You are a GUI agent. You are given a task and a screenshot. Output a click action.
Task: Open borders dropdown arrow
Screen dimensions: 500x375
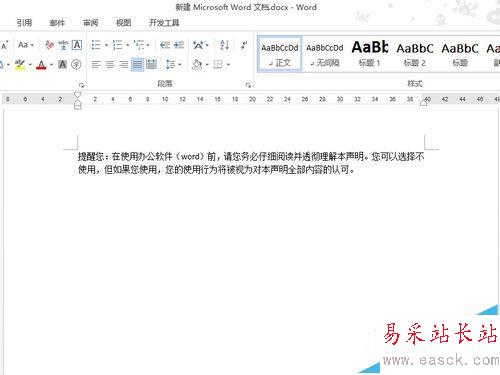coord(228,64)
